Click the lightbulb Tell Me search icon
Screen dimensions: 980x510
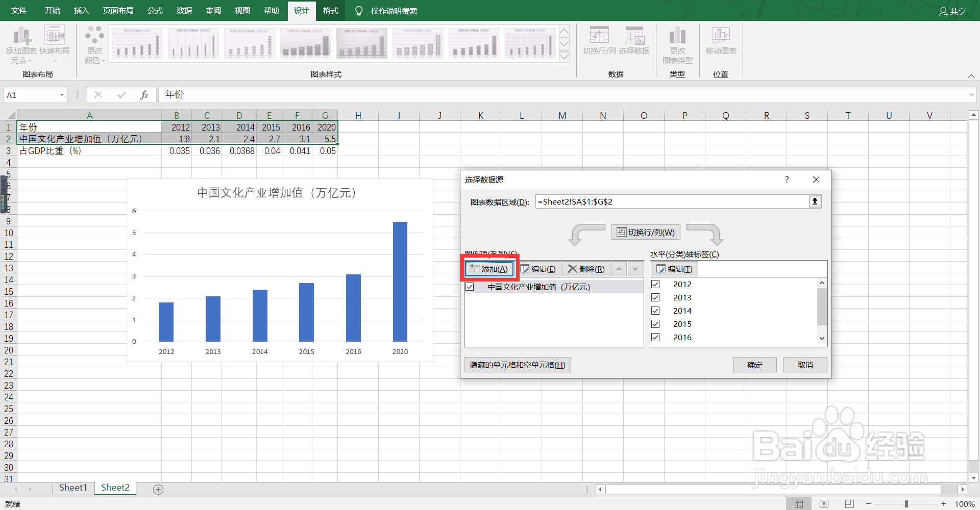359,11
